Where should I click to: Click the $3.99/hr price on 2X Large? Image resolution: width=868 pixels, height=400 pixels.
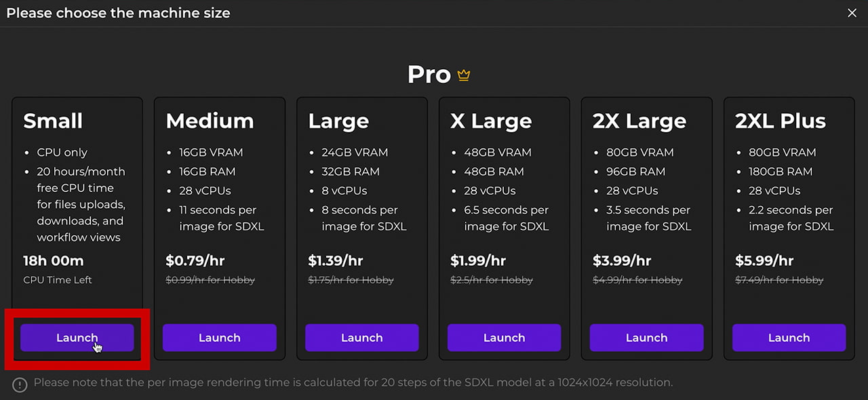point(622,261)
